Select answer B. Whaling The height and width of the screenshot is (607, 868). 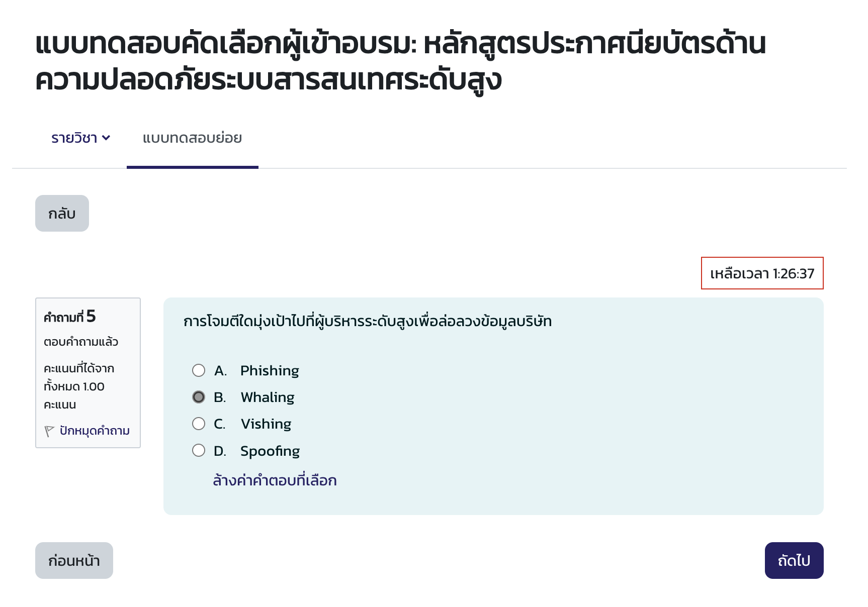point(198,397)
